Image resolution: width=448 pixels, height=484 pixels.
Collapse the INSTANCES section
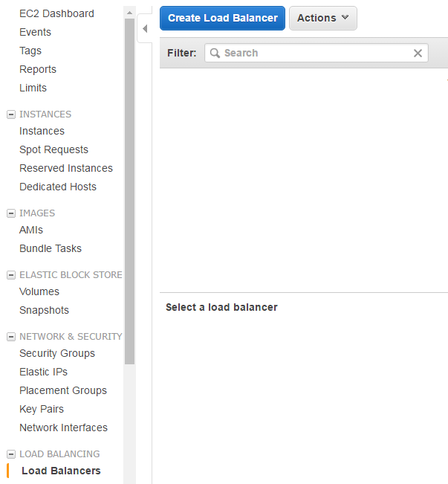pyautogui.click(x=11, y=114)
